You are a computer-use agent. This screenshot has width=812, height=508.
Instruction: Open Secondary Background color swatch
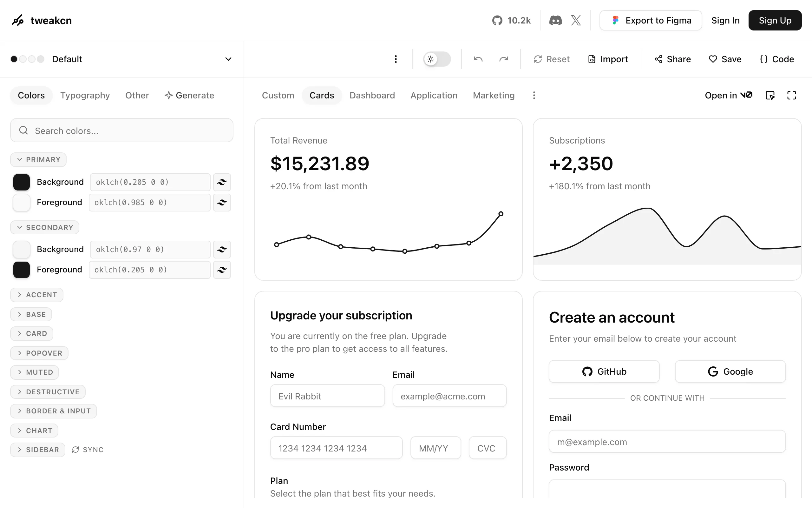pos(22,249)
